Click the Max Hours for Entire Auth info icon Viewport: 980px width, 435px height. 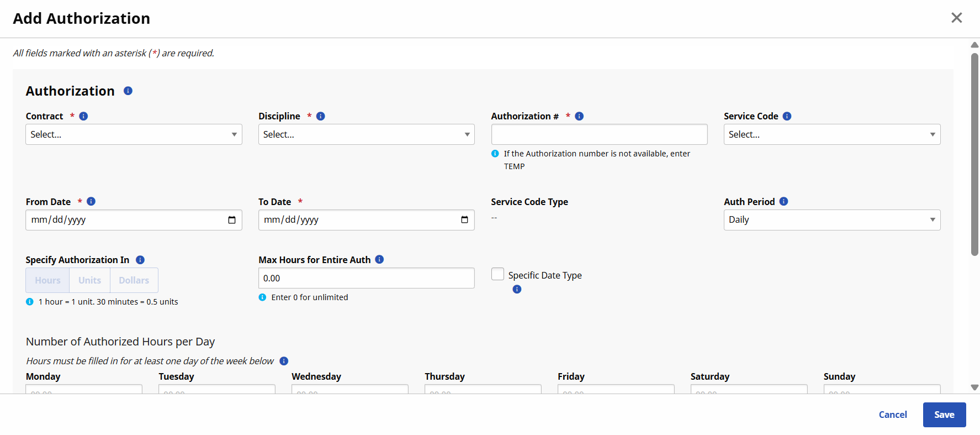point(379,259)
